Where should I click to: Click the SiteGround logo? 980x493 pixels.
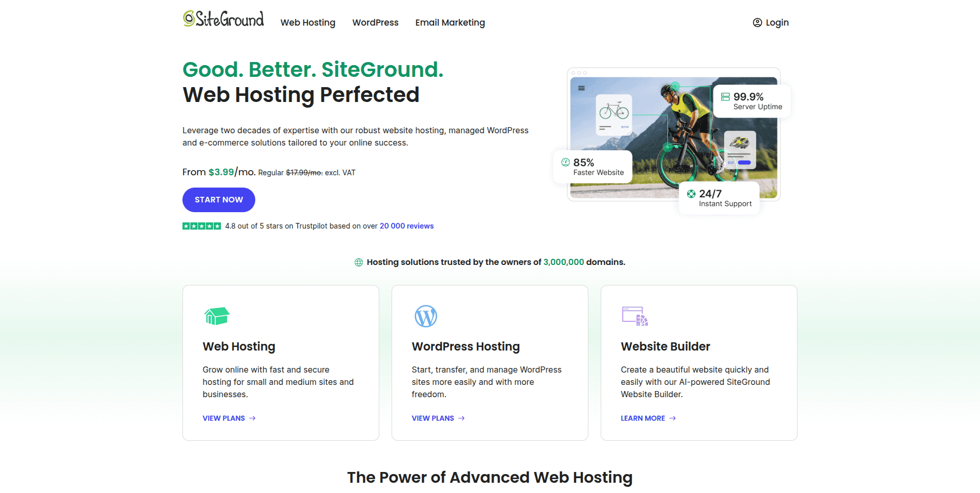pyautogui.click(x=223, y=19)
